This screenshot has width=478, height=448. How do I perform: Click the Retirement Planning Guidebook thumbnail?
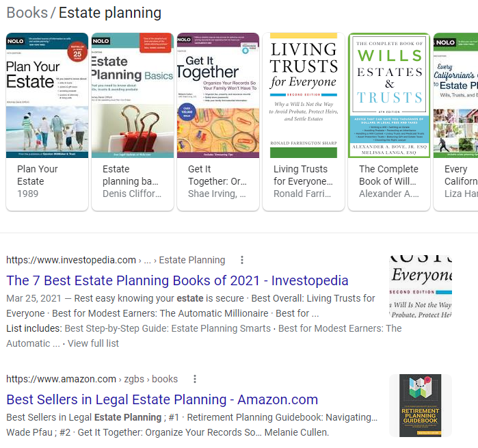pyautogui.click(x=421, y=405)
